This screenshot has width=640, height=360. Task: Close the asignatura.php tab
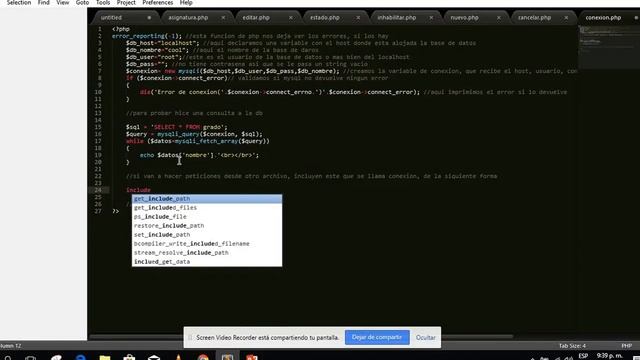[x=223, y=18]
